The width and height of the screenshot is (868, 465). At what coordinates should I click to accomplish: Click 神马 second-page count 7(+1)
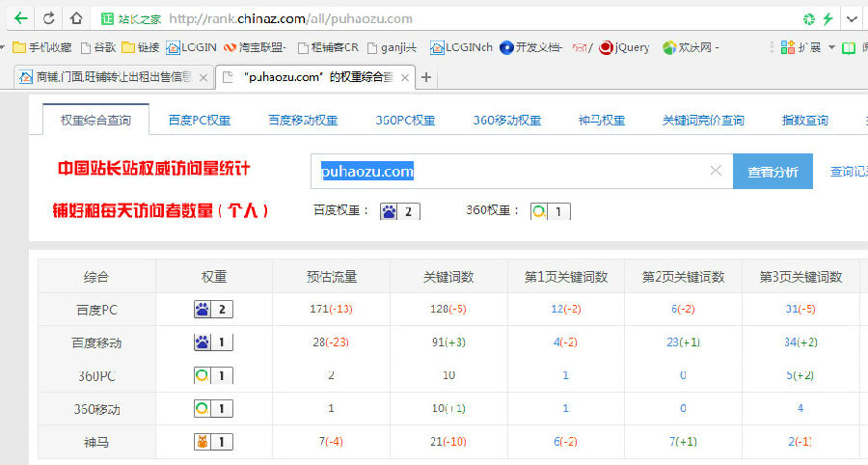click(x=683, y=442)
